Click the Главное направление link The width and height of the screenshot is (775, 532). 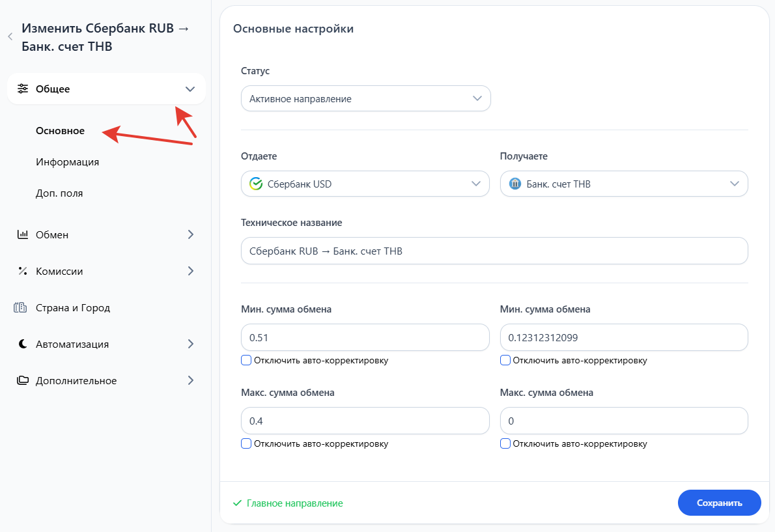[294, 503]
